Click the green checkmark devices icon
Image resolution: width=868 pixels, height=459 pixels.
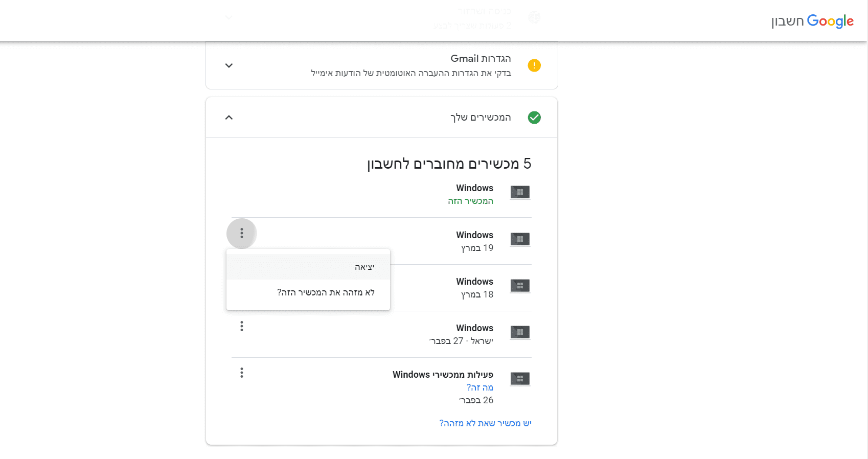(534, 118)
